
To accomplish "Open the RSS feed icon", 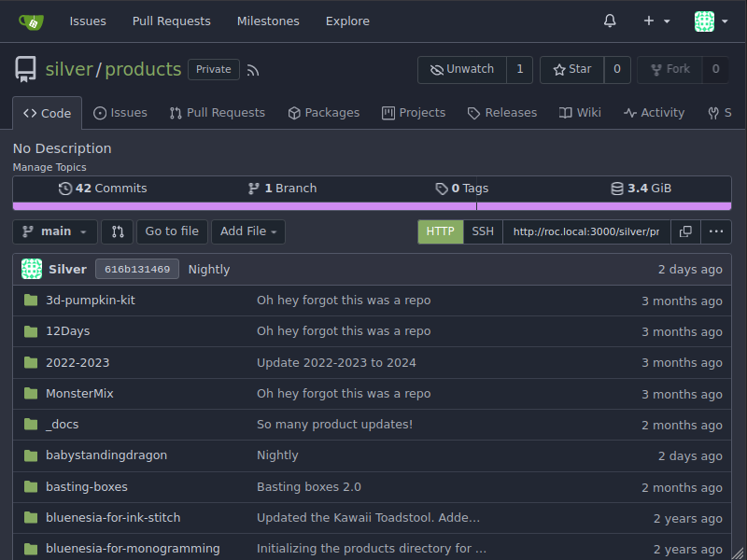I will tap(253, 71).
